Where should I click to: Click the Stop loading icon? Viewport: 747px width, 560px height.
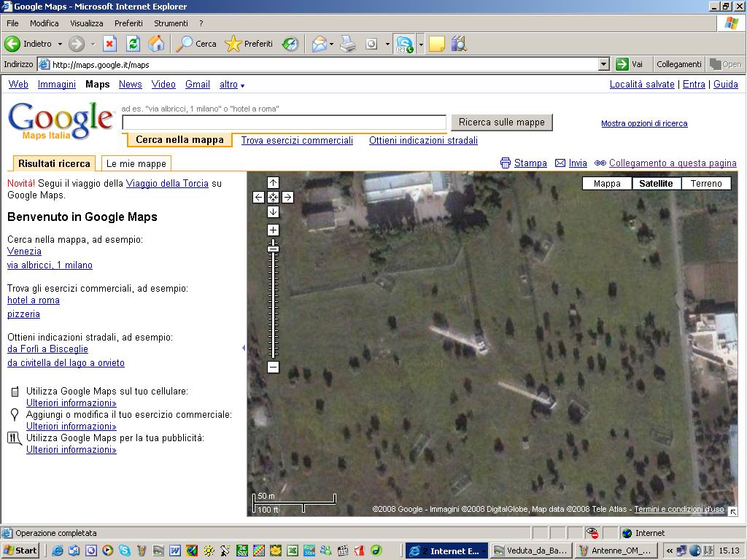coord(109,44)
